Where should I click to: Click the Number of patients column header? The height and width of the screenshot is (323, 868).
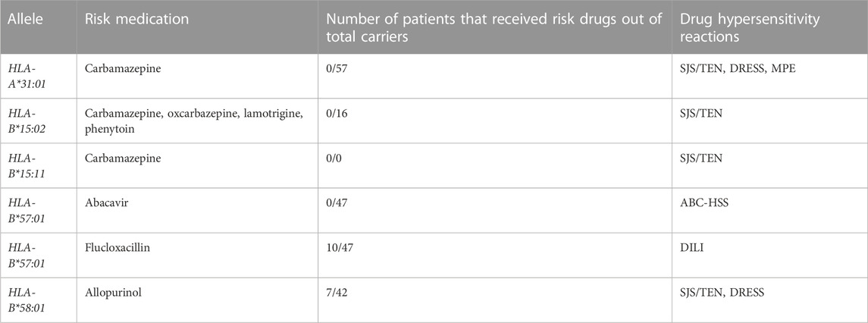(494, 27)
